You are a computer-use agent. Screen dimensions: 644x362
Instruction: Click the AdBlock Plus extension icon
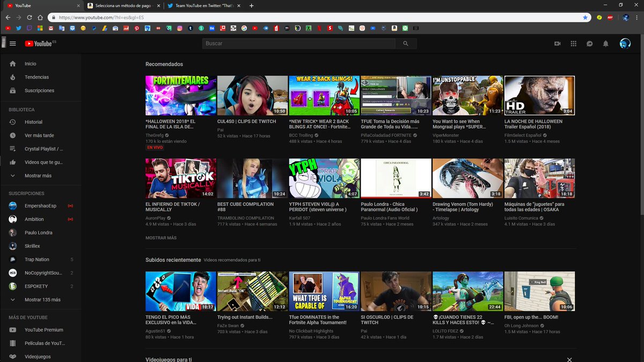click(610, 17)
